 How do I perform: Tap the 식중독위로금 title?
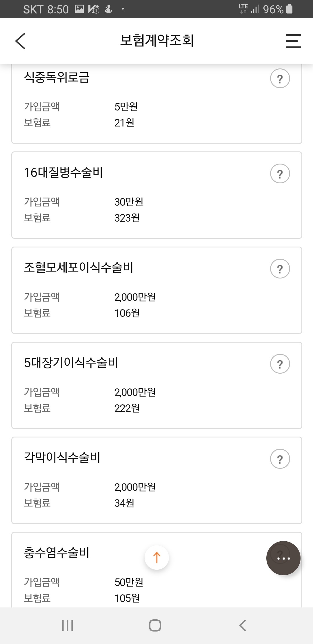[x=57, y=77]
